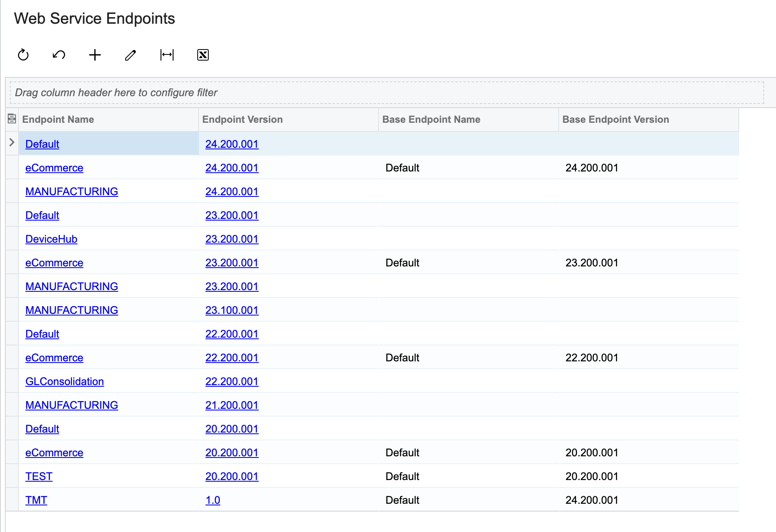Open MANUFACTURING endpoint version 24.200.001
Screen dimensions: 776x532
72,192
